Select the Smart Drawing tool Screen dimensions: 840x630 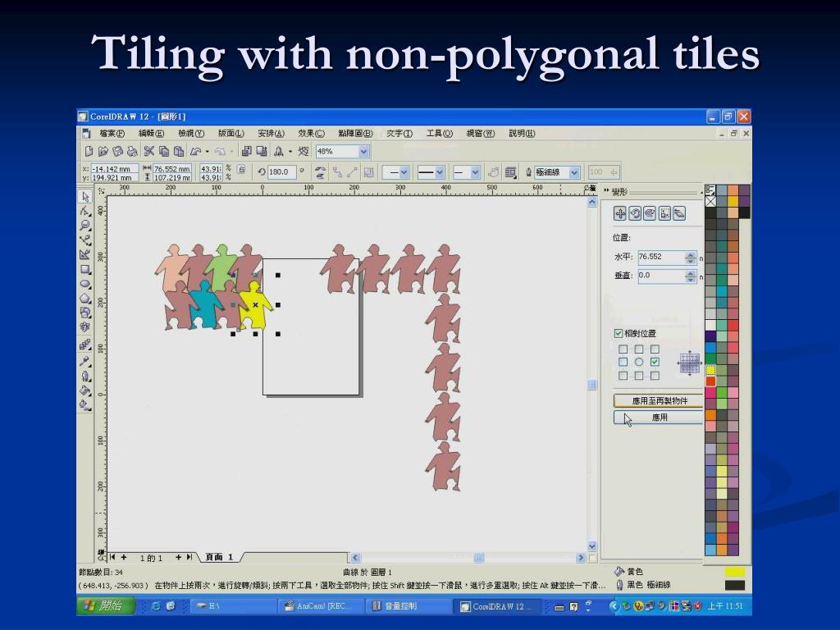[85, 254]
